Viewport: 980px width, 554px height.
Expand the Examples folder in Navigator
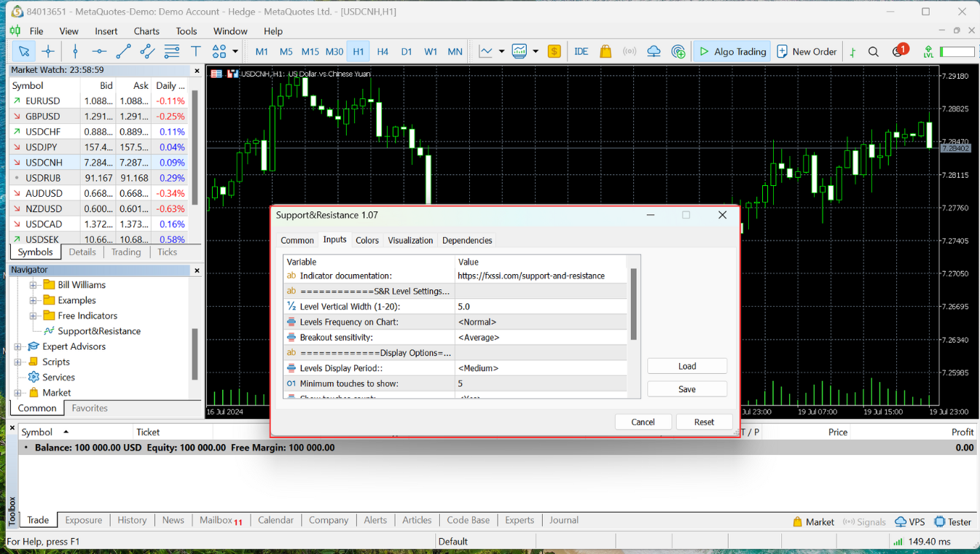point(33,300)
